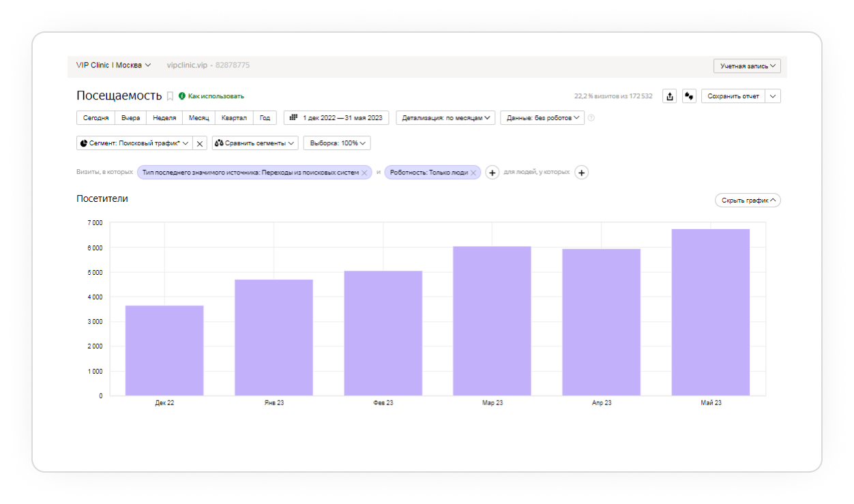The height and width of the screenshot is (504, 854).
Task: Open the export report icon
Action: pos(670,96)
